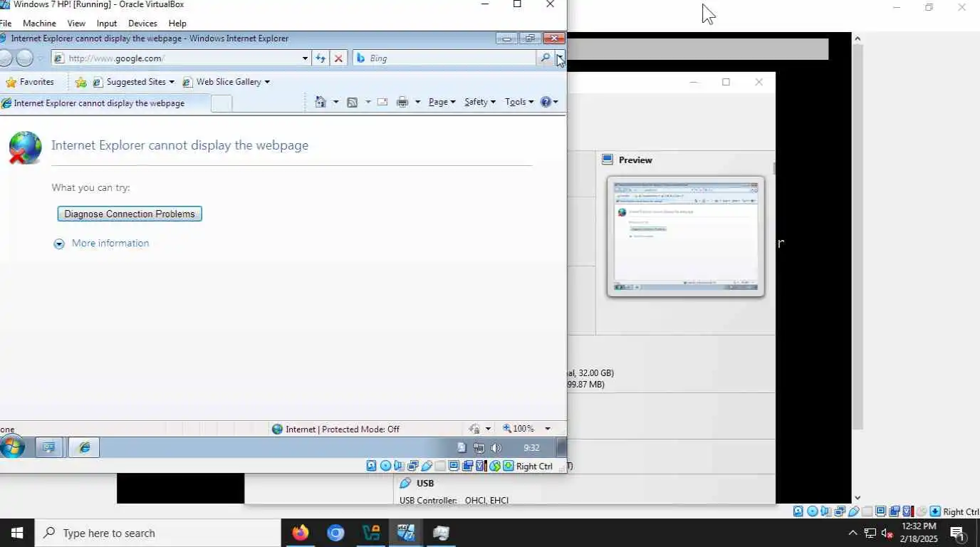Open the Print dropdown arrow
This screenshot has width=980, height=547.
[x=417, y=102]
